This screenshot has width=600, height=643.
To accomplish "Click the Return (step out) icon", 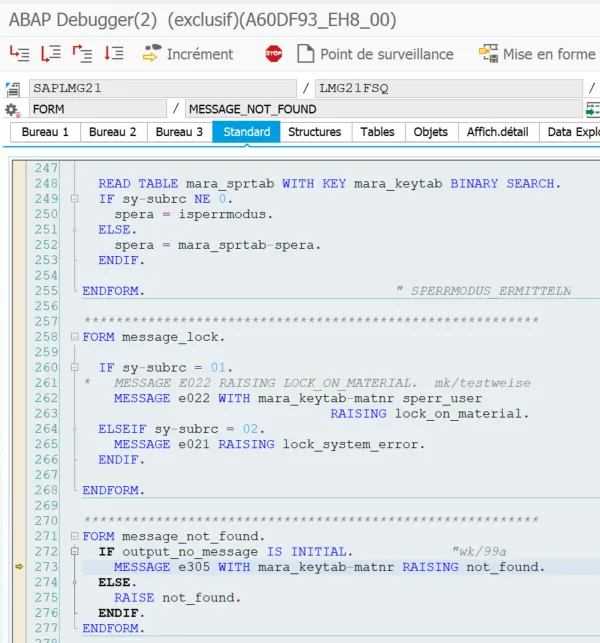I will point(82,54).
